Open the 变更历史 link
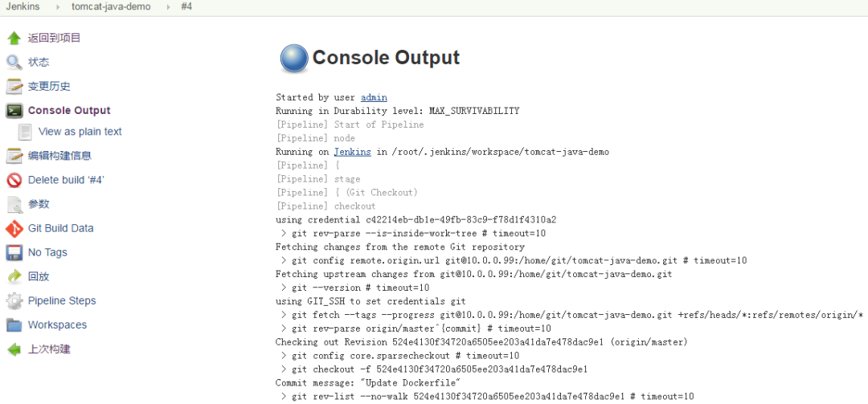 coord(49,86)
